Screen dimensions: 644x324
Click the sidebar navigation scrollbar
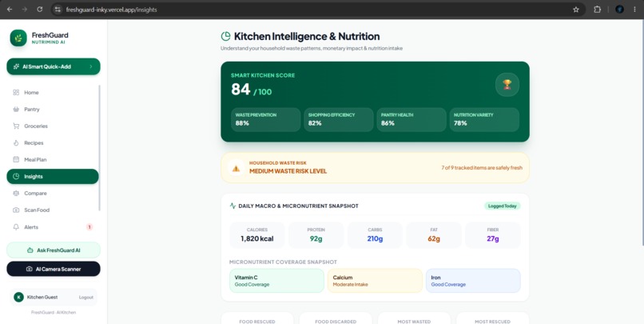[99, 148]
